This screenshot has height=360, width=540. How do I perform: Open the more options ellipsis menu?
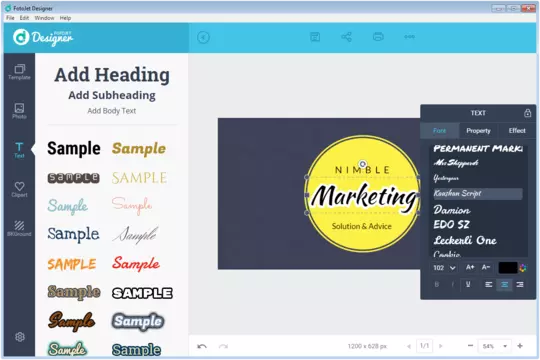coord(409,37)
